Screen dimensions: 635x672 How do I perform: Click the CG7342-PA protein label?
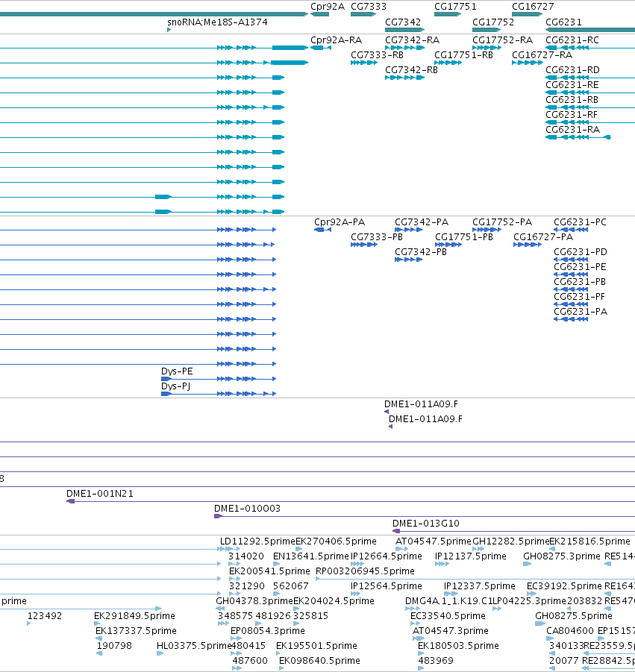click(x=422, y=222)
